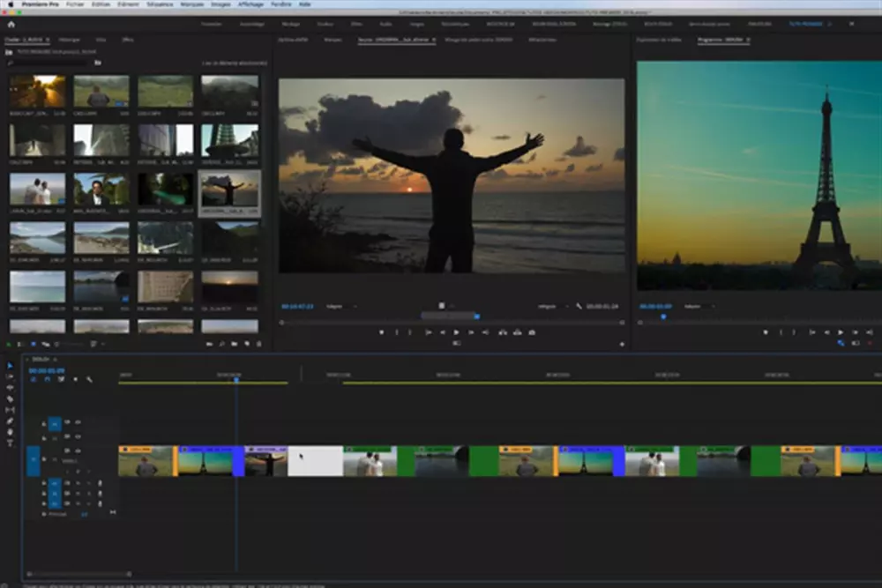Select the Pen tool in timeline toolbar
Image resolution: width=882 pixels, height=588 pixels.
pyautogui.click(x=11, y=421)
